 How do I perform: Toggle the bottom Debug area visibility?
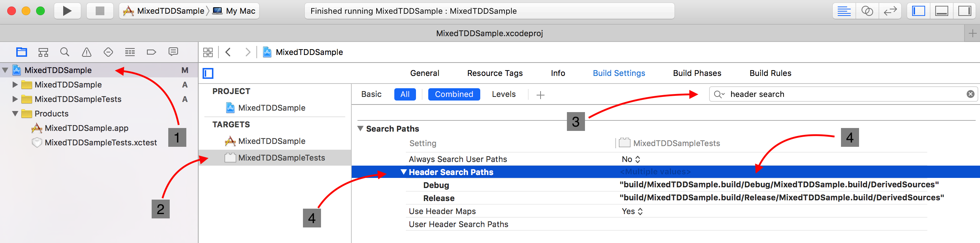pos(942,10)
